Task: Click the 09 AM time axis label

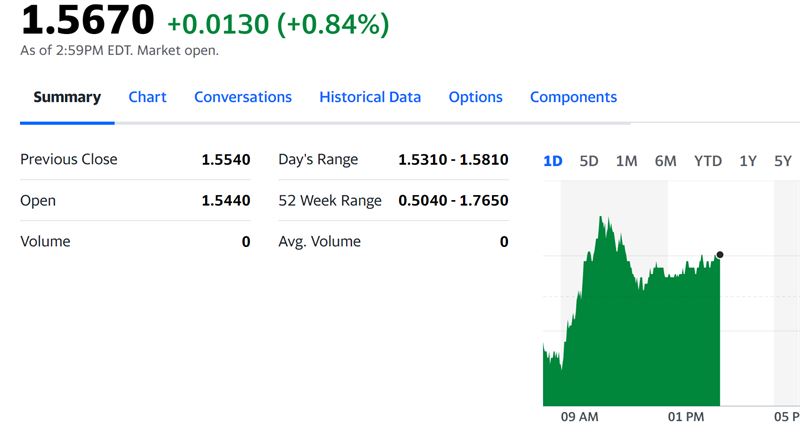Action: pyautogui.click(x=579, y=416)
